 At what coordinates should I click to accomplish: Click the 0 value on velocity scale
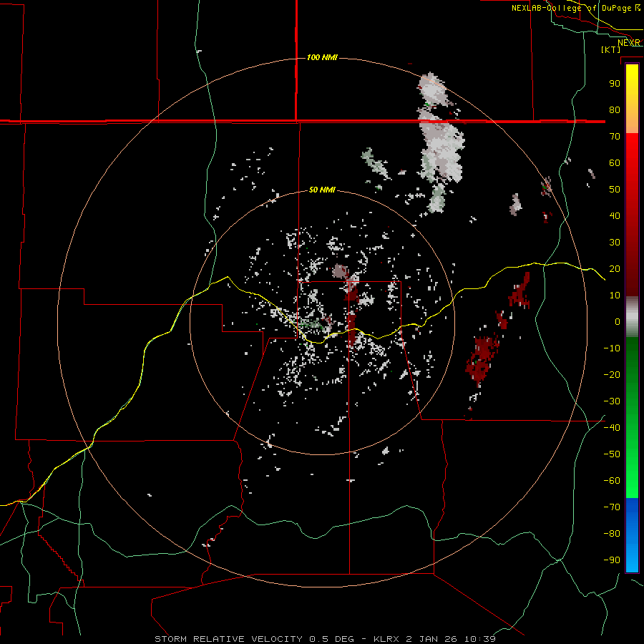pos(618,321)
